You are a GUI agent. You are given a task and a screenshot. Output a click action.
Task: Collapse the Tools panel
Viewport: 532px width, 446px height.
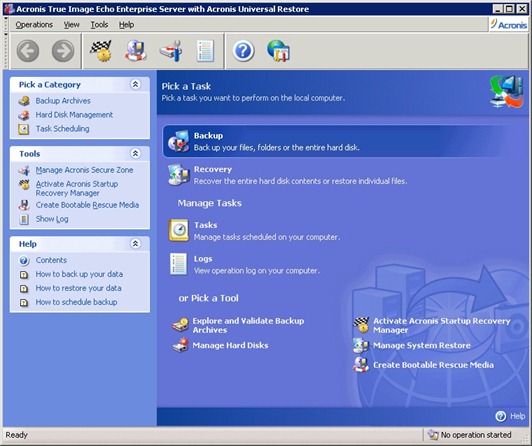tap(135, 153)
